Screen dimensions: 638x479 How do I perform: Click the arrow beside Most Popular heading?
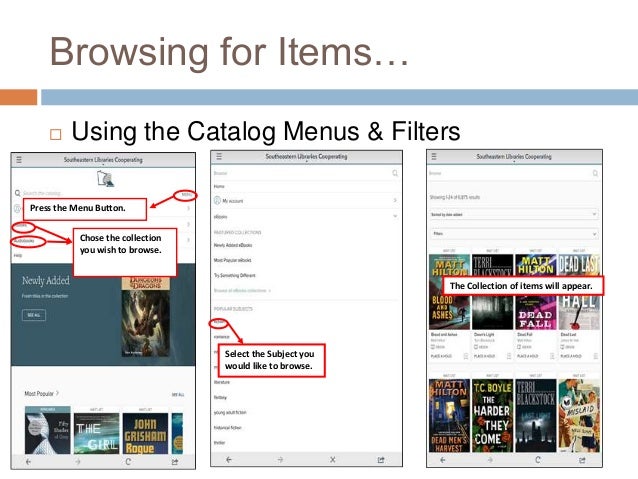[x=57, y=393]
